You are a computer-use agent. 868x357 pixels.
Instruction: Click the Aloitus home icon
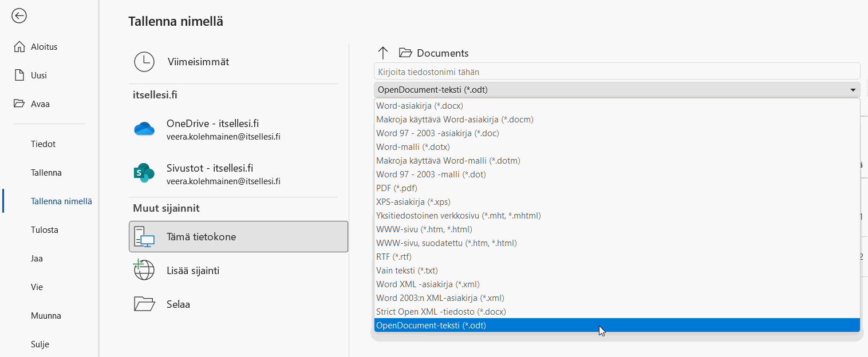tap(19, 47)
